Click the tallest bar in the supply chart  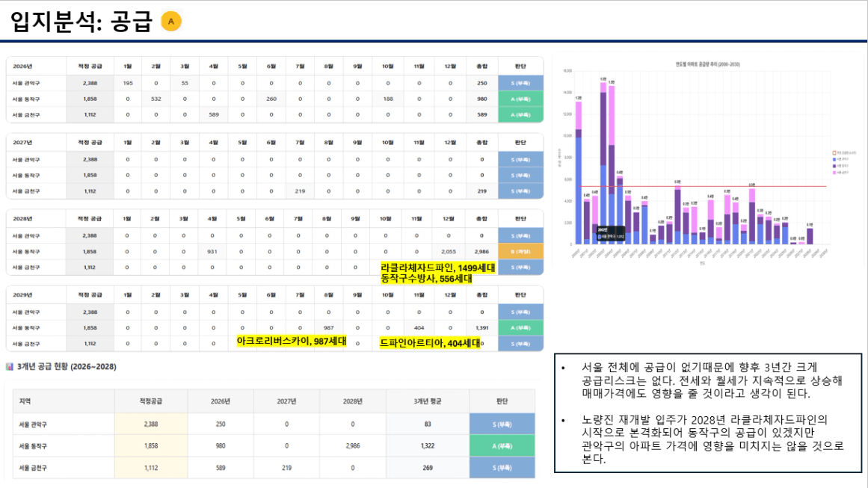coord(603,163)
